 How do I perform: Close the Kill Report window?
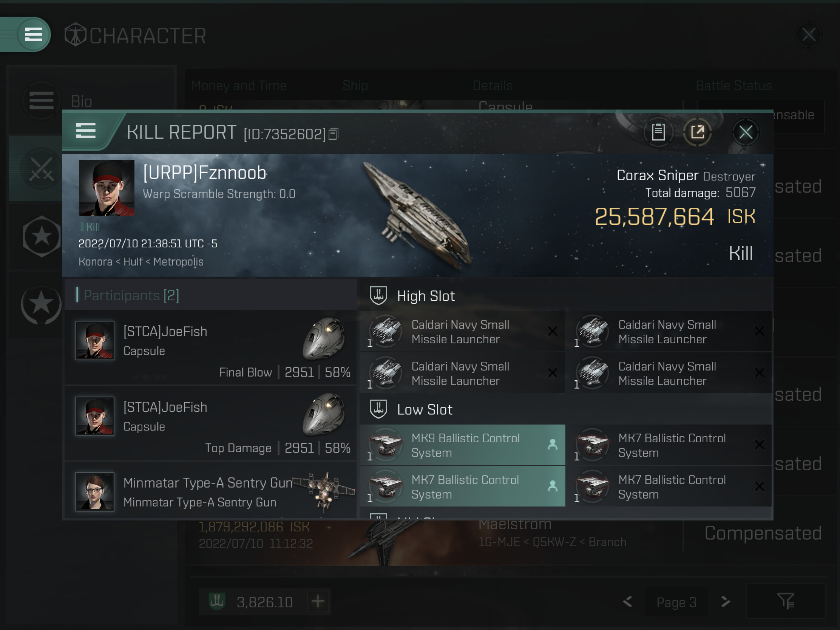tap(745, 132)
